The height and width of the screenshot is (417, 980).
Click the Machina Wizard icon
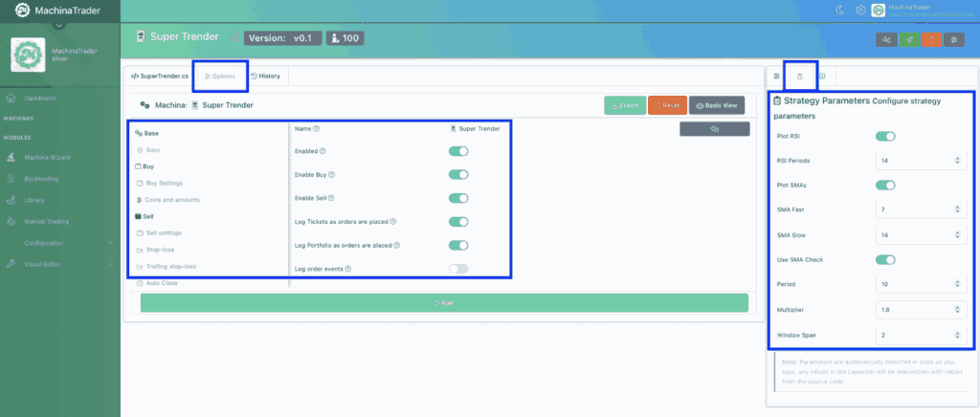[11, 157]
